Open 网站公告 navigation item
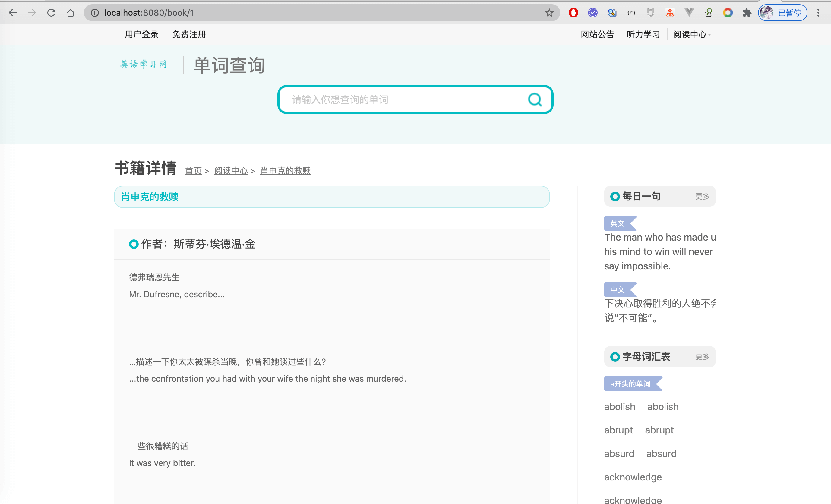The height and width of the screenshot is (504, 831). pos(597,34)
